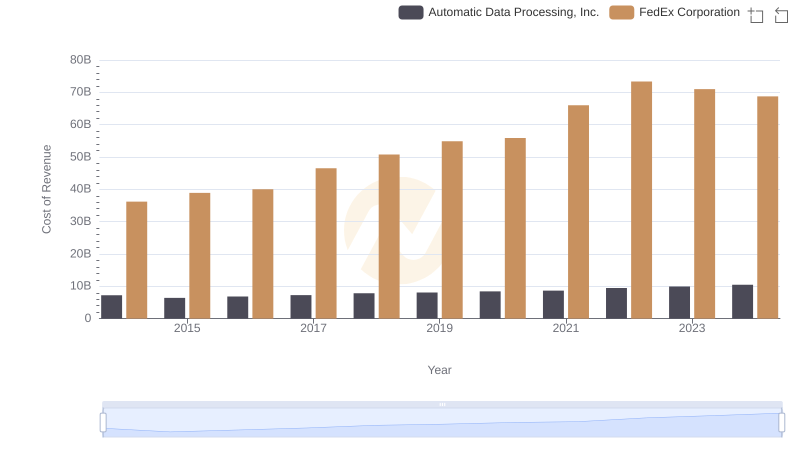The height and width of the screenshot is (461, 800).
Task: Click the 80B y-axis tick label
Action: click(x=80, y=60)
